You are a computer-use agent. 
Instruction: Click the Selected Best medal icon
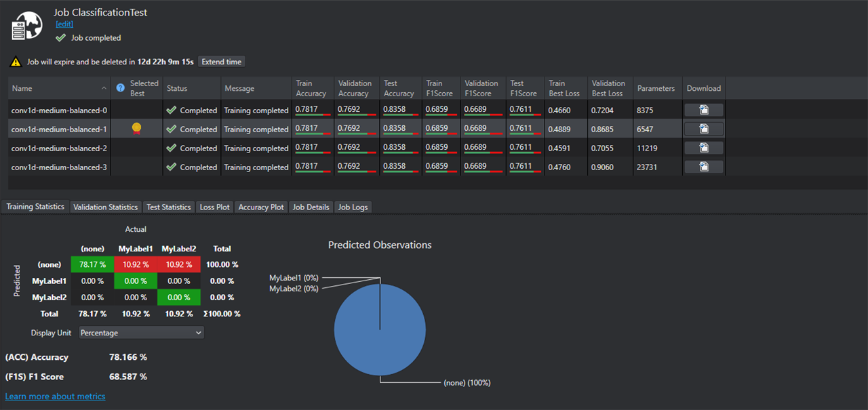(x=136, y=129)
